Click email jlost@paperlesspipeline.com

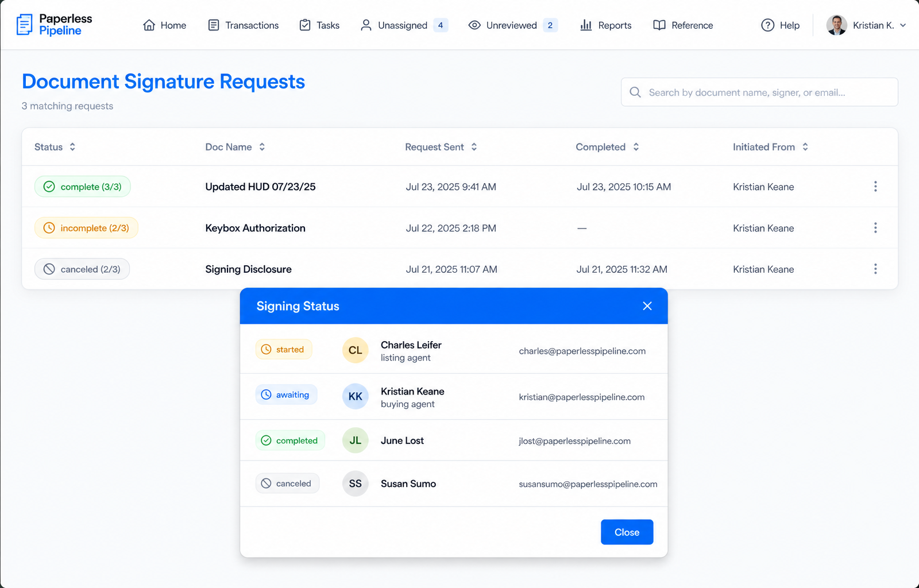pos(575,441)
